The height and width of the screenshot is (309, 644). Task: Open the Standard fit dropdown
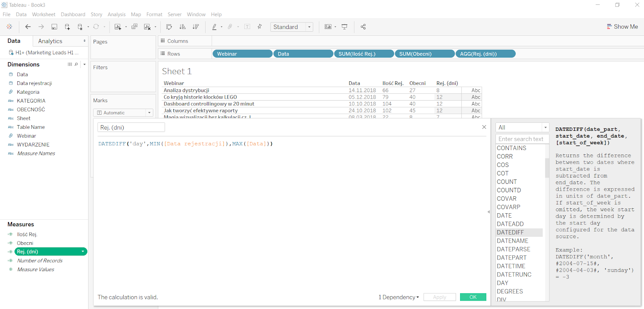coord(309,27)
